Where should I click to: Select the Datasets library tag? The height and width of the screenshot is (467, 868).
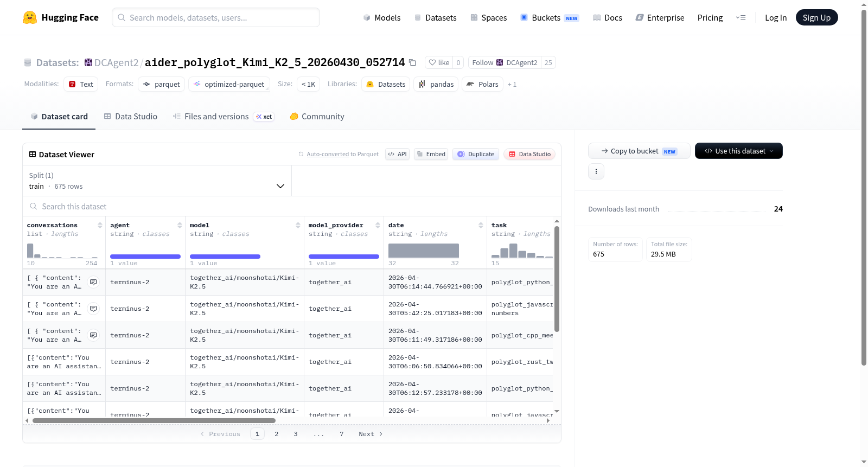(x=386, y=84)
